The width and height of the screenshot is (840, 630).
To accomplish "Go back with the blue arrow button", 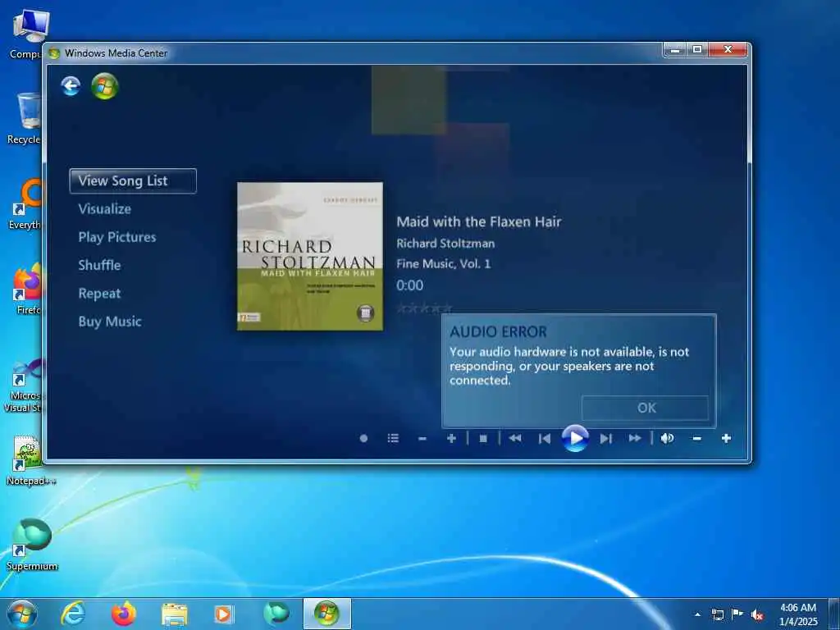I will [x=71, y=85].
